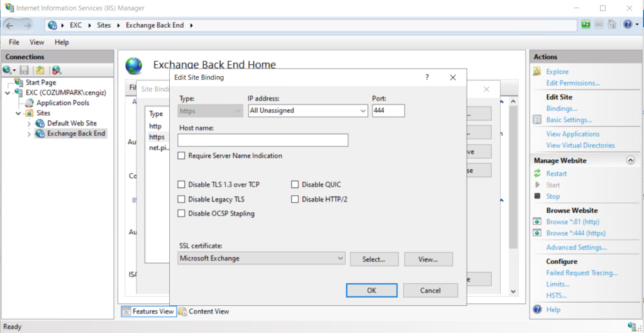Open Bindings... link in Actions
This screenshot has width=644, height=333.
562,108
